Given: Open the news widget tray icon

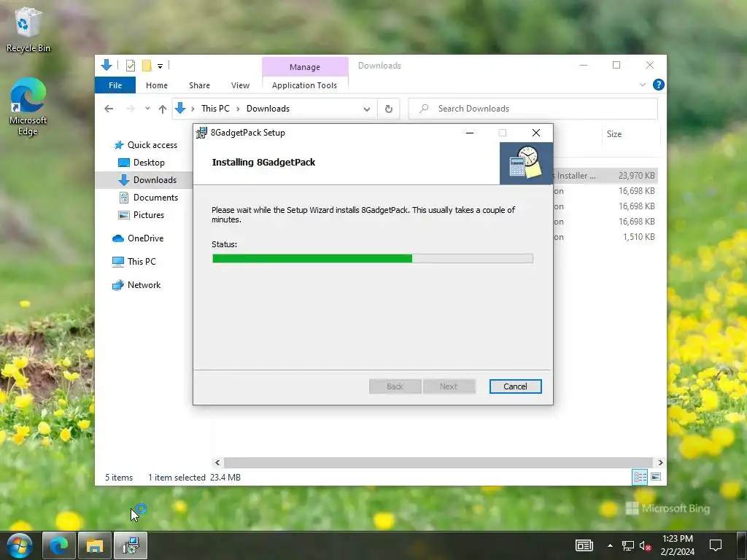Looking at the screenshot, I should pos(584,545).
